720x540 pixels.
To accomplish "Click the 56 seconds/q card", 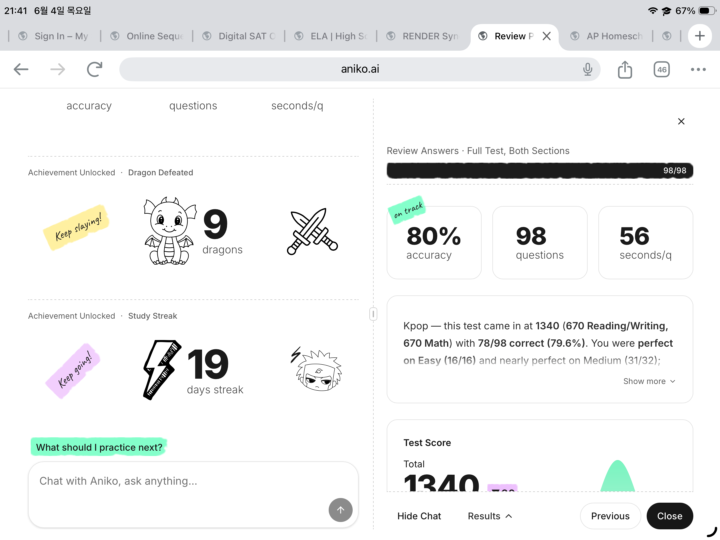I will 645,242.
